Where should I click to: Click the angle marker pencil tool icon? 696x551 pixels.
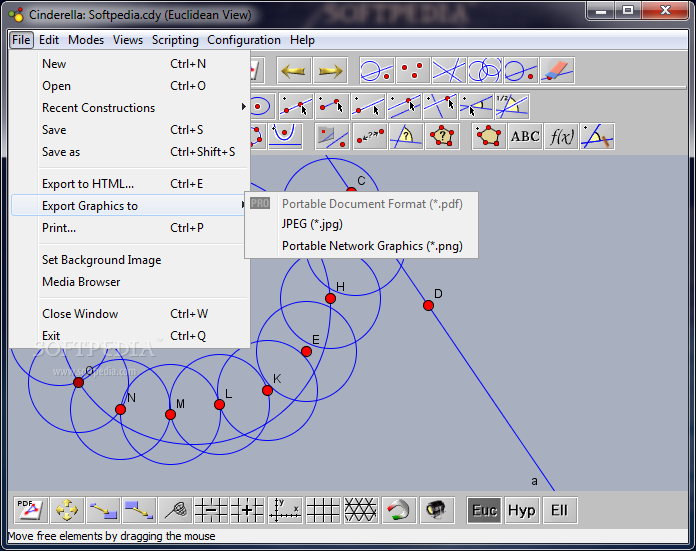pos(597,136)
